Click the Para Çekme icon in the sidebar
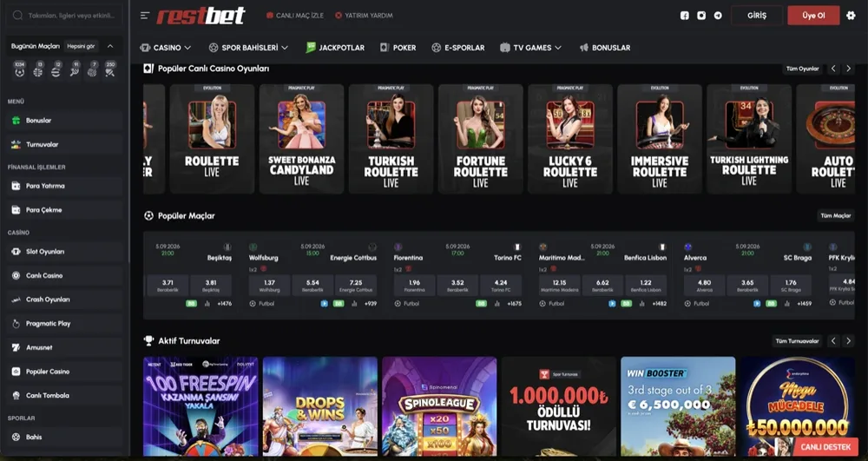The image size is (868, 461). [16, 210]
